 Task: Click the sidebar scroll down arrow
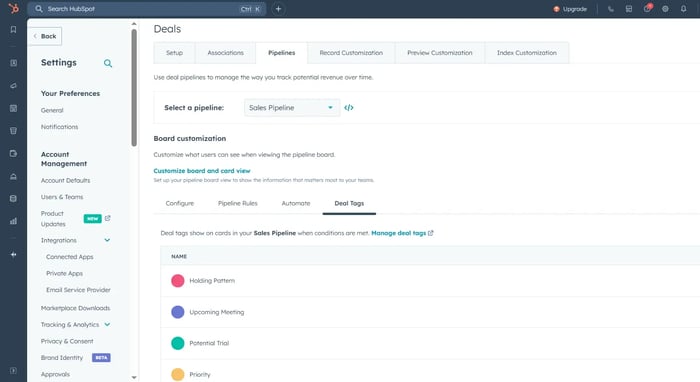point(134,378)
